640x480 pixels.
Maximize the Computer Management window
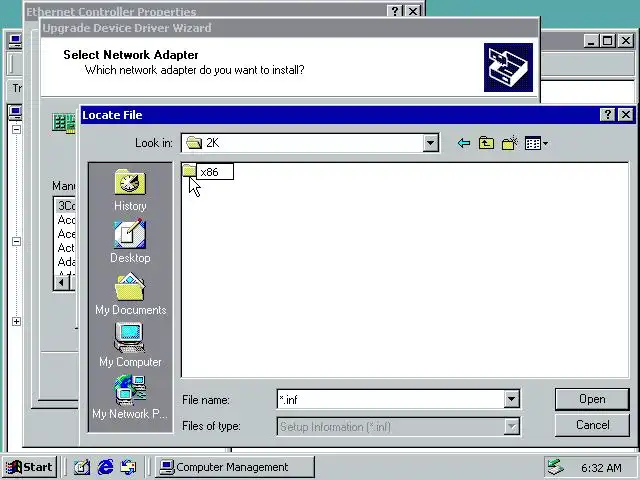pos(608,41)
